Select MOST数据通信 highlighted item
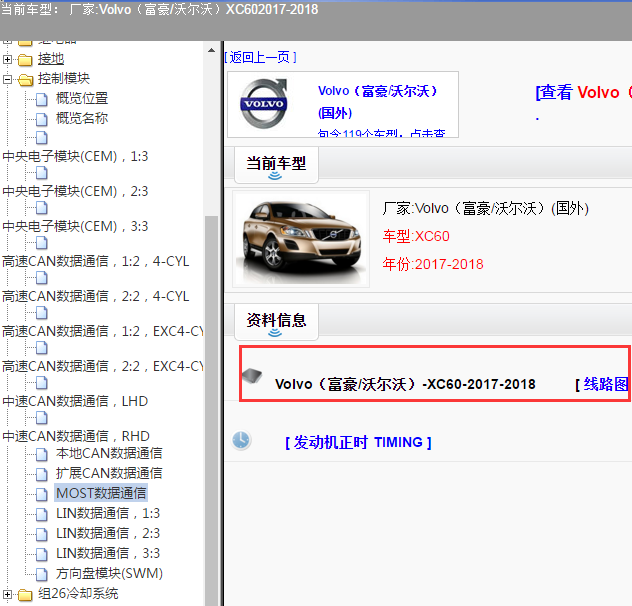The width and height of the screenshot is (632, 606). (x=101, y=493)
